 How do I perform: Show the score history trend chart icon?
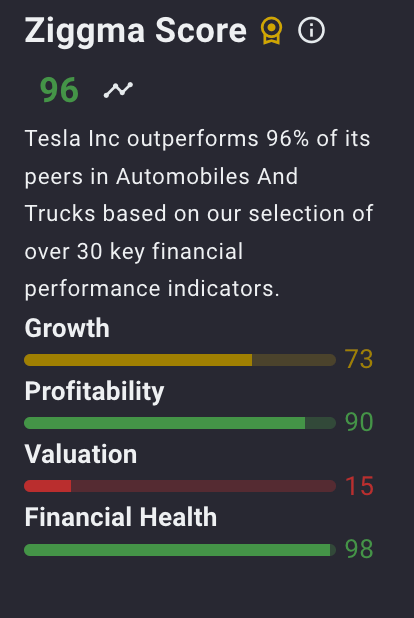(118, 90)
